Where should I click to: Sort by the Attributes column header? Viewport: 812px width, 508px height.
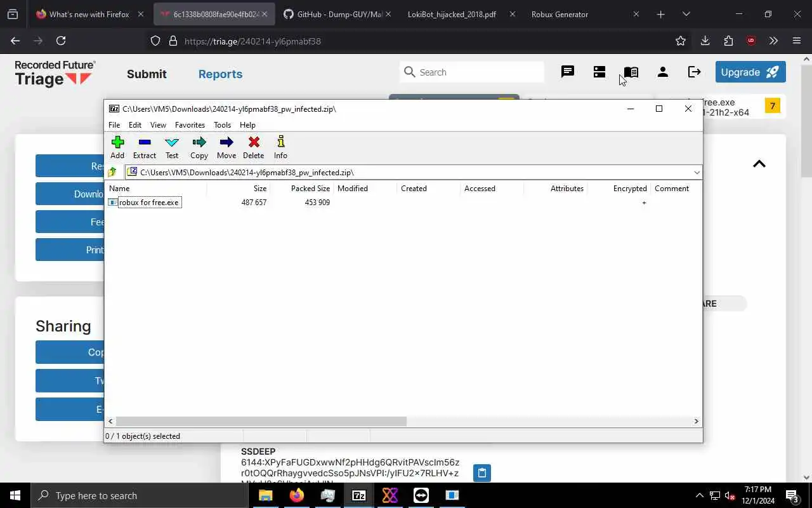pyautogui.click(x=556, y=189)
